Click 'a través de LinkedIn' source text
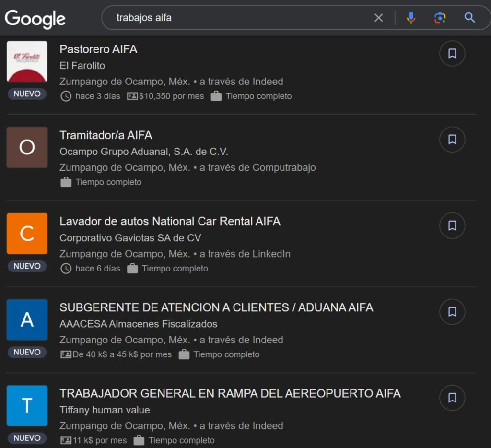 [245, 254]
